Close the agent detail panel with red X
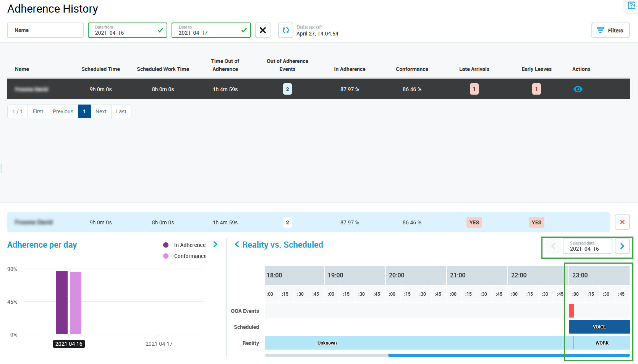 click(x=622, y=222)
